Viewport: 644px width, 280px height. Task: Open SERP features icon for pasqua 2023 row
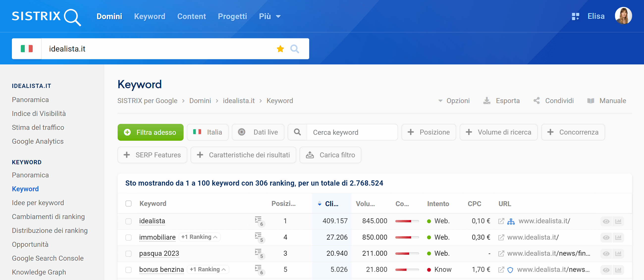click(260, 253)
